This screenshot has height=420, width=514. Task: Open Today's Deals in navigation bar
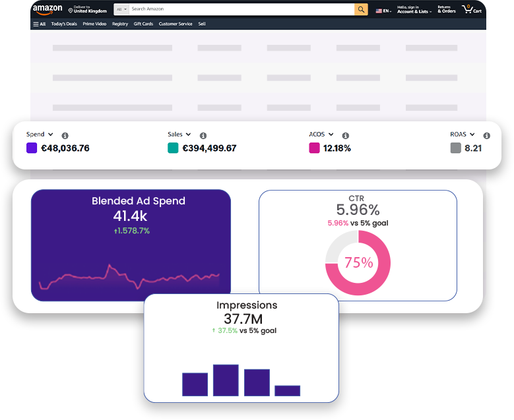point(64,24)
